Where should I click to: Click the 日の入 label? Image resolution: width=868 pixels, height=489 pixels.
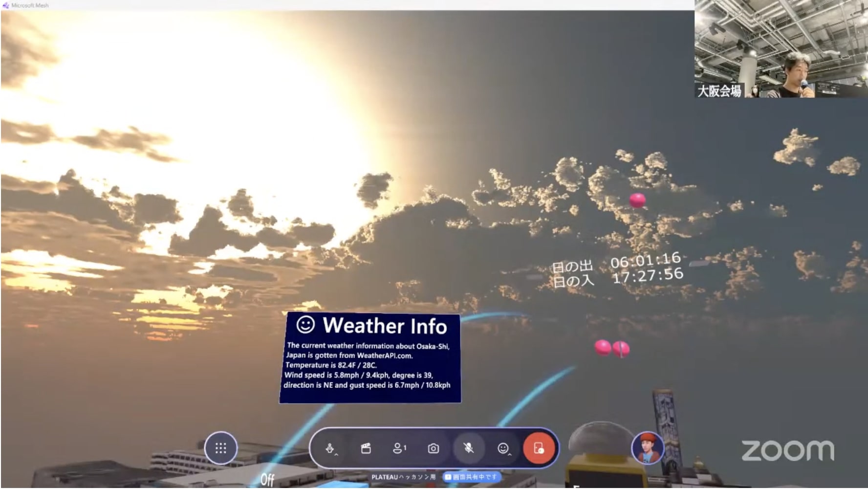[573, 281]
